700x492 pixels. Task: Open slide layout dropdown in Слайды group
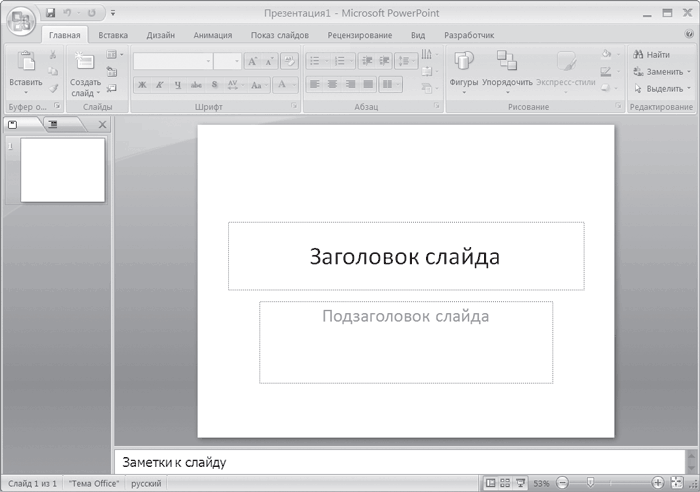click(x=114, y=54)
